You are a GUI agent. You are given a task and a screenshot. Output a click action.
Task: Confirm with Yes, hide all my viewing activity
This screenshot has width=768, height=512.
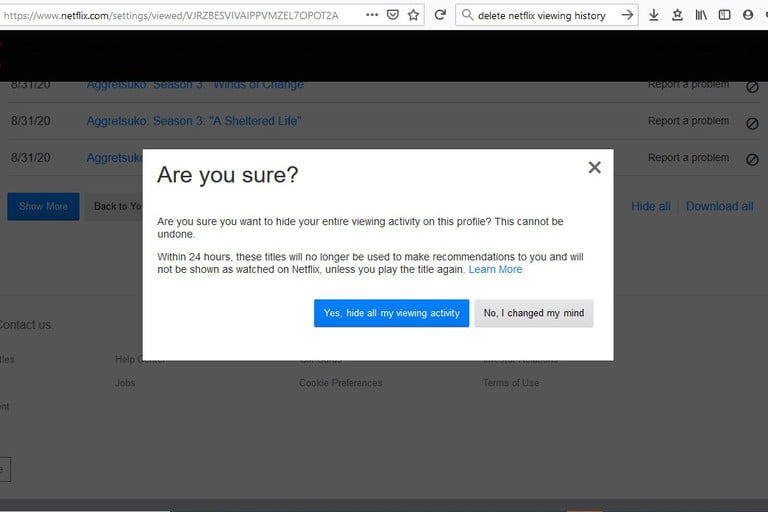tap(391, 313)
